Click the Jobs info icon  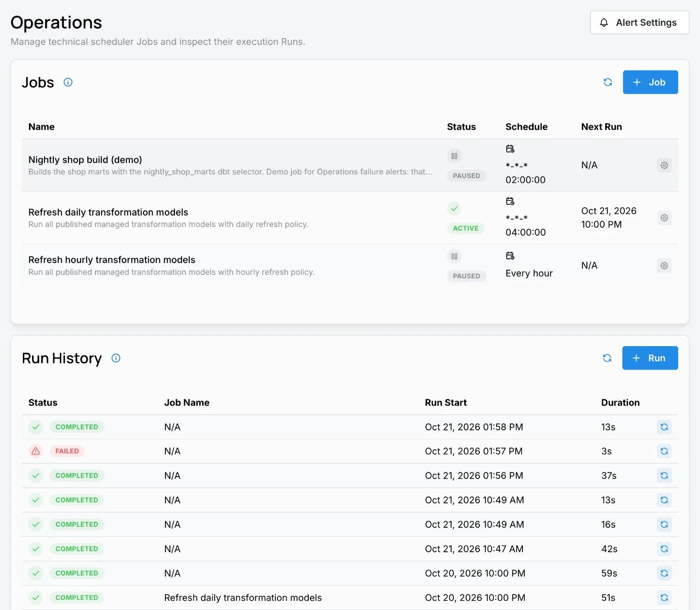pos(68,82)
